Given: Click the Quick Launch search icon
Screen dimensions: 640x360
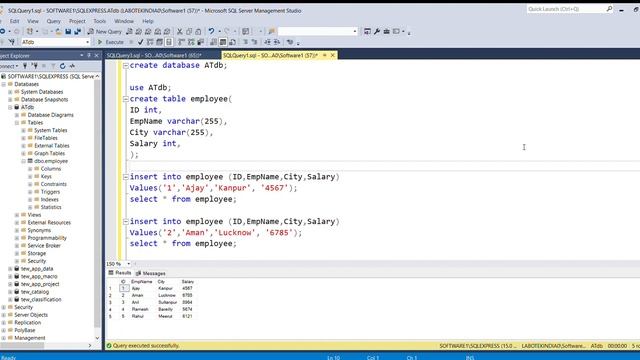Looking at the screenshot, I should click(609, 9).
